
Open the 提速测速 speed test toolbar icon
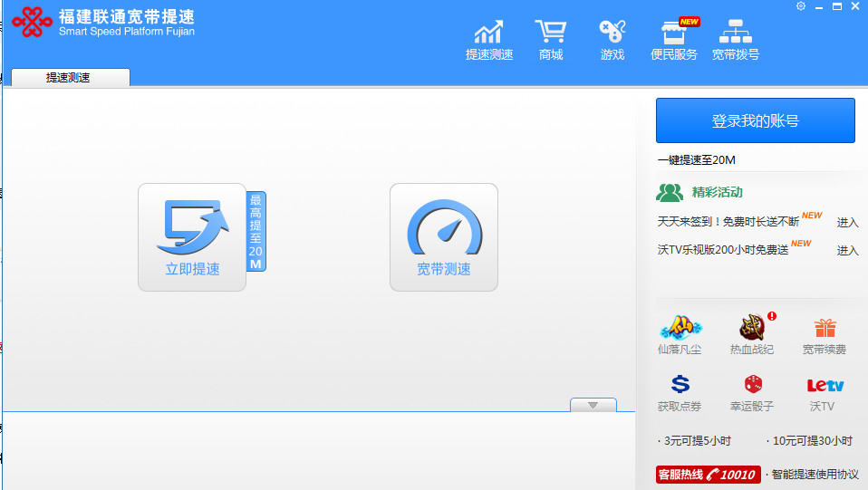point(488,40)
